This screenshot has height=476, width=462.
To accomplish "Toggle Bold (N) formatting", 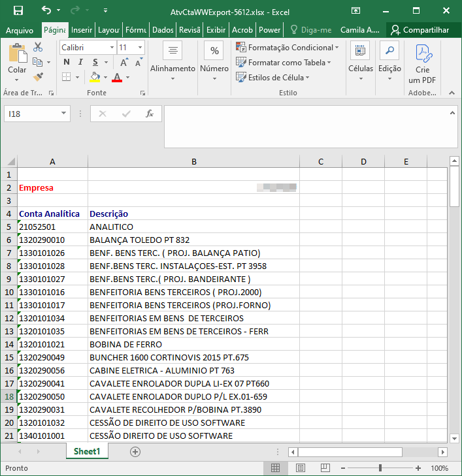I will 67,62.
